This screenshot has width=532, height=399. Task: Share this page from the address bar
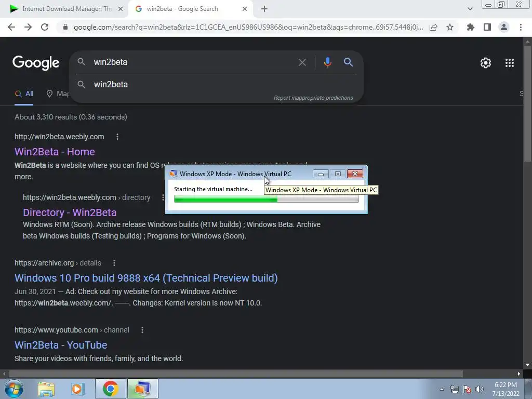[x=433, y=27]
